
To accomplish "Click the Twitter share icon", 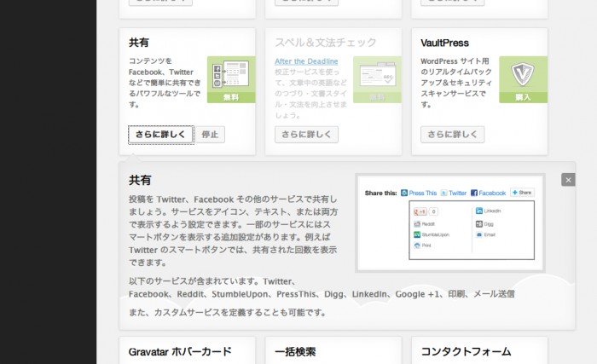I will 444,194.
